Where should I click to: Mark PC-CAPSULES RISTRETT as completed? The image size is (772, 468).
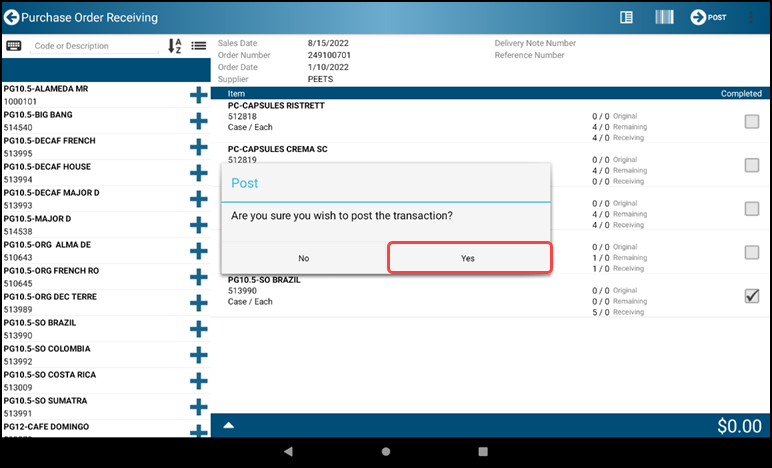752,122
